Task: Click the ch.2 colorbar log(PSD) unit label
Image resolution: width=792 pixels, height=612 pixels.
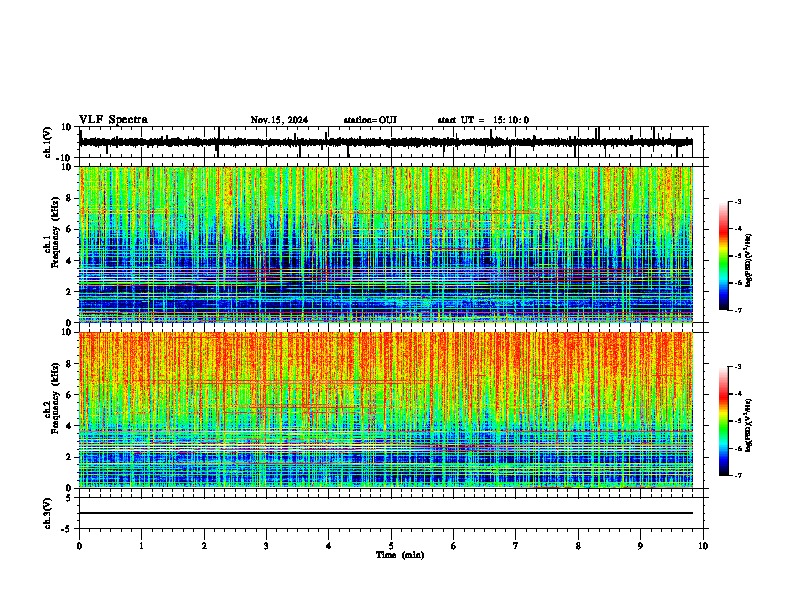Action: tap(749, 426)
